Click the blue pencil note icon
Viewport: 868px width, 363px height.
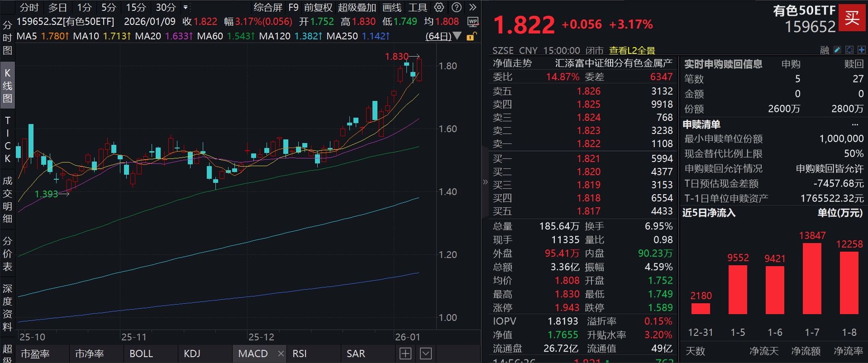[837, 50]
